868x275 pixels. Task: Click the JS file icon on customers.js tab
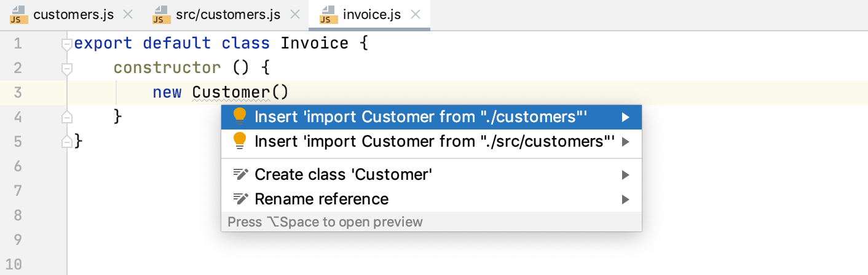18,15
